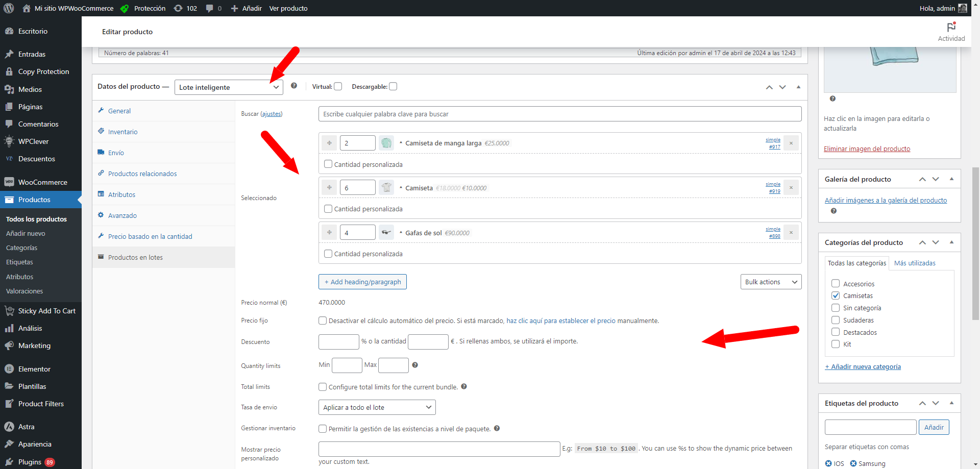This screenshot has height=469, width=980.
Task: Check Configure total limits for bundle
Action: click(x=323, y=387)
